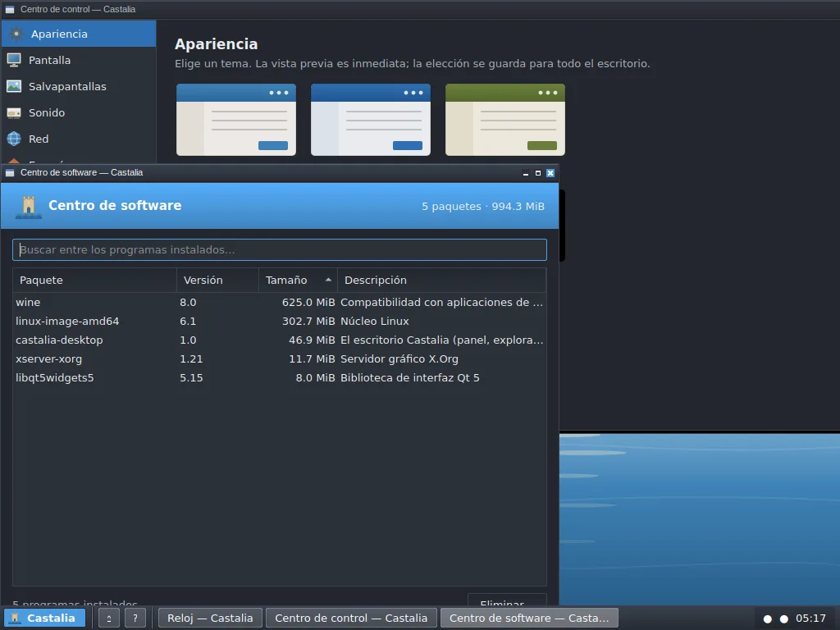Close the Centro de software window
The image size is (840, 630).
click(550, 173)
